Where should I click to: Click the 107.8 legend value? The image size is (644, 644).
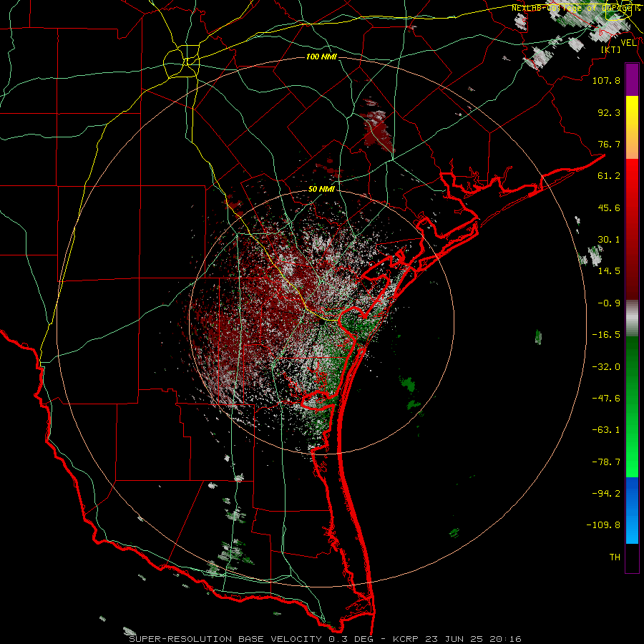click(x=606, y=80)
